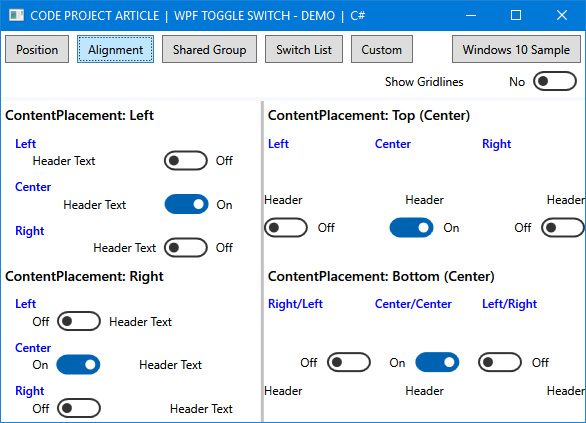586x423 pixels.
Task: Turn on the Left switch under ContentPlacement: Left
Action: (186, 161)
